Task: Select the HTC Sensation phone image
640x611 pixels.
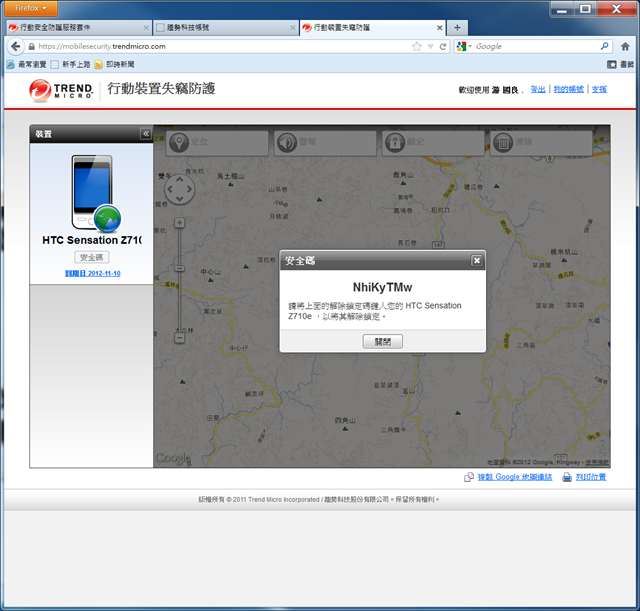Action: [x=96, y=193]
